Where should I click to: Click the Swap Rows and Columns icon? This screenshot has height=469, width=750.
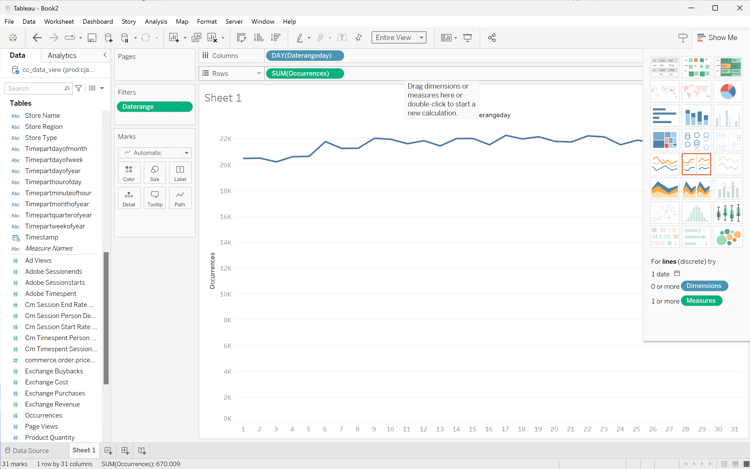pos(241,38)
